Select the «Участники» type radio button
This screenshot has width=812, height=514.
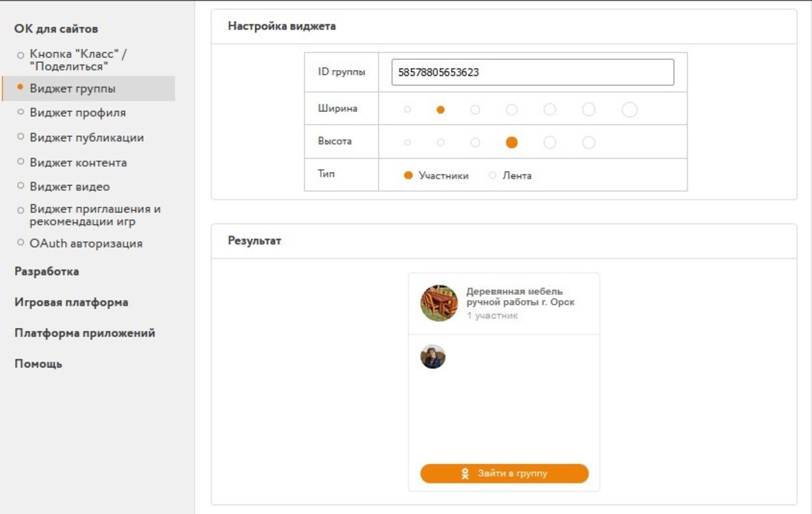(409, 176)
